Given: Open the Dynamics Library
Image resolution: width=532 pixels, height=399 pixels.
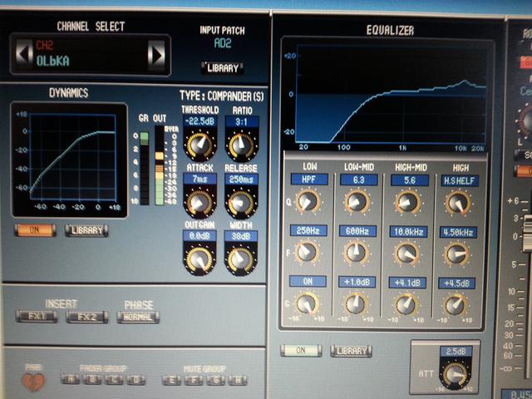Looking at the screenshot, I should point(86,229).
